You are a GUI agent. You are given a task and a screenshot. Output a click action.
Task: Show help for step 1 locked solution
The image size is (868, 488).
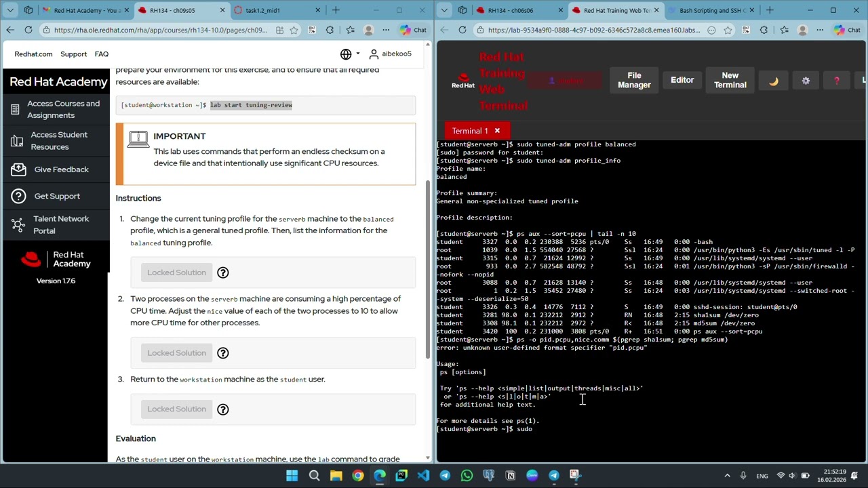click(222, 272)
